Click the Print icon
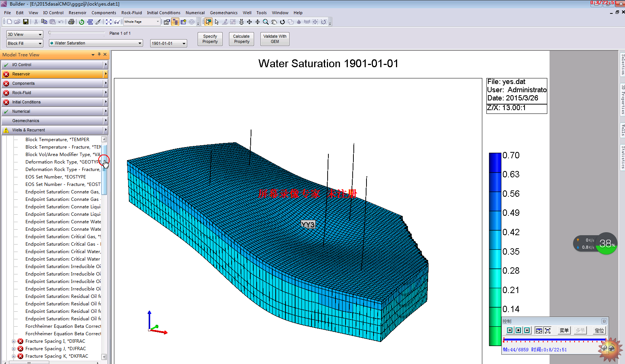 pos(71,22)
